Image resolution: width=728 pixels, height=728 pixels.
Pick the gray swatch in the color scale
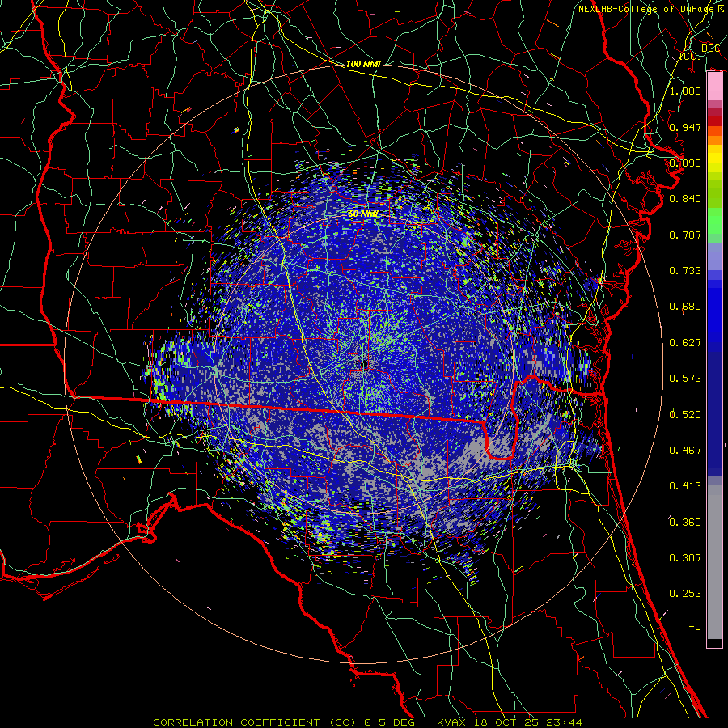pos(714,562)
